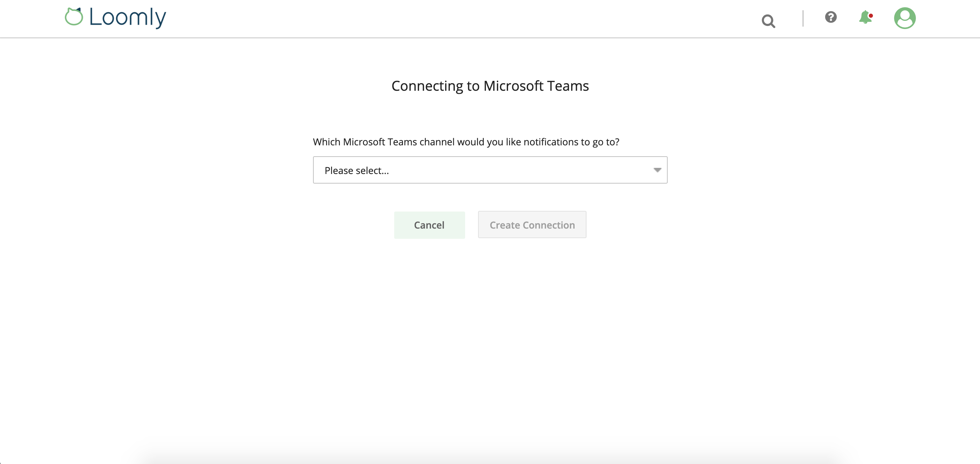The width and height of the screenshot is (980, 464).
Task: Click the divider area between search and help icons
Action: pyautogui.click(x=802, y=19)
